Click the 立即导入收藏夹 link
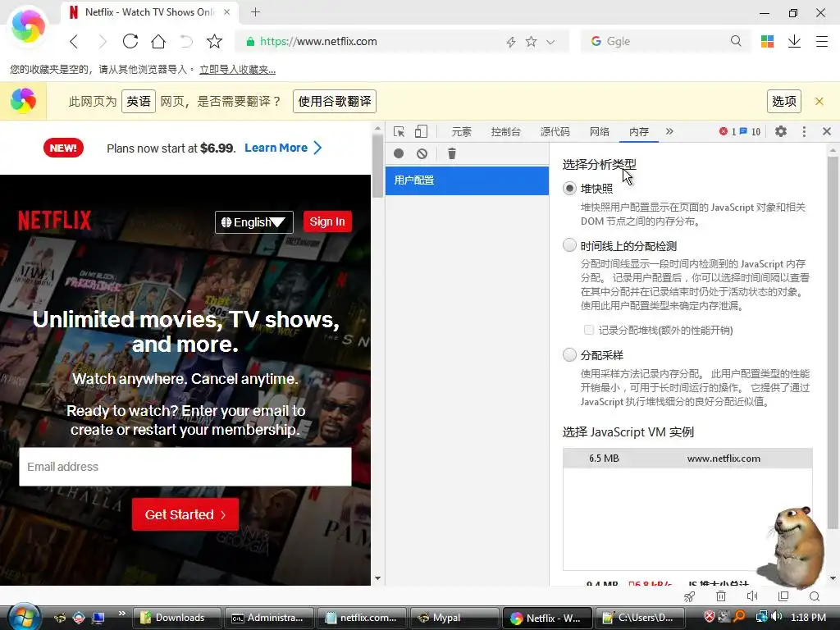Image resolution: width=840 pixels, height=630 pixels. pos(237,70)
